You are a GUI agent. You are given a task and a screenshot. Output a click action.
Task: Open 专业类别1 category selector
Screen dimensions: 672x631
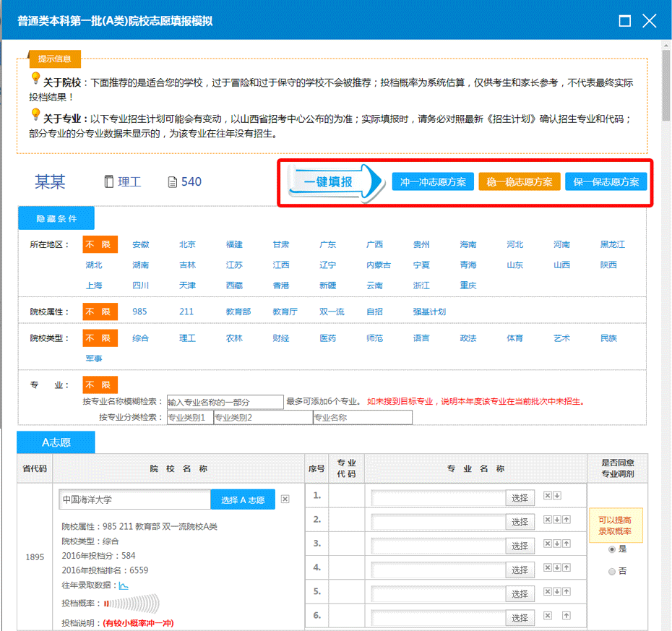click(x=189, y=418)
